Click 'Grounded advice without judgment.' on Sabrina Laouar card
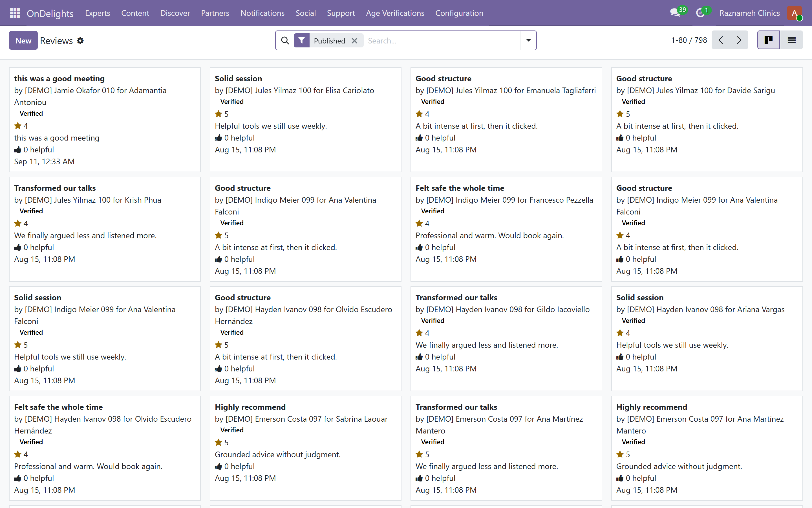This screenshot has width=812, height=508. pos(277,455)
